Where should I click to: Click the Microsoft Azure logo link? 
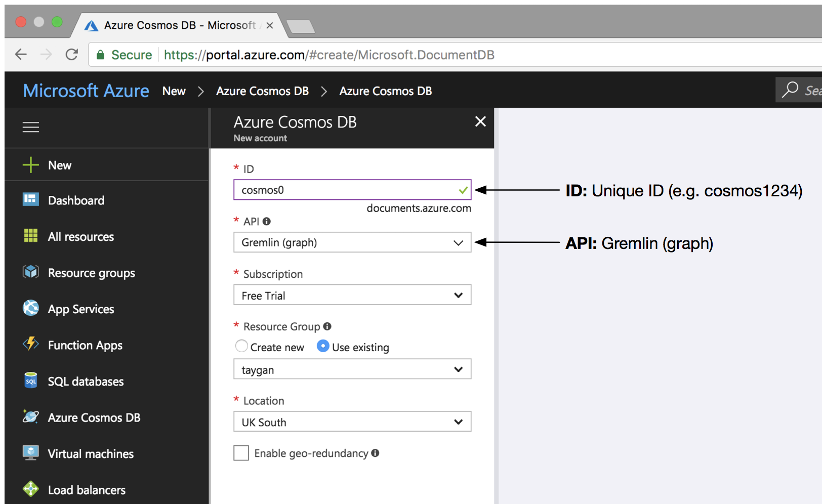[86, 91]
